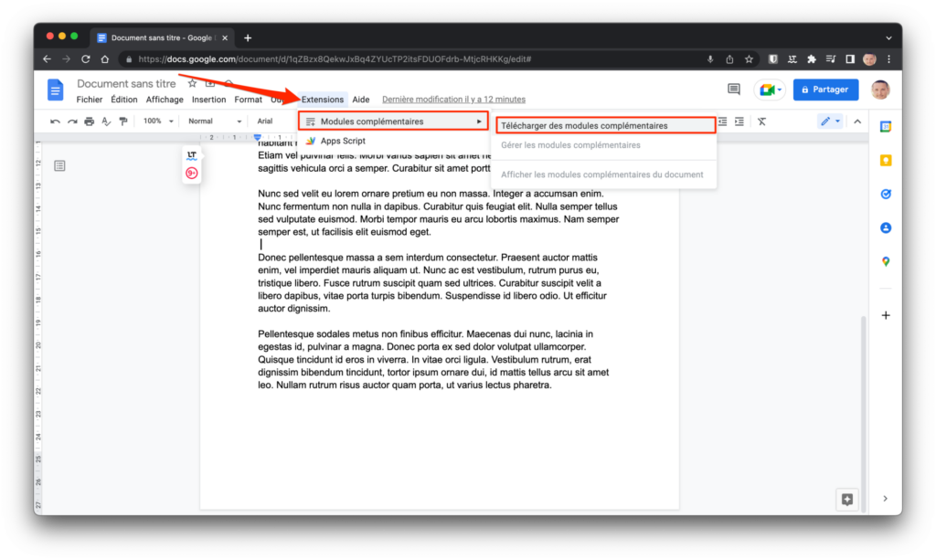
Task: Go back to previous page
Action: tap(48, 59)
